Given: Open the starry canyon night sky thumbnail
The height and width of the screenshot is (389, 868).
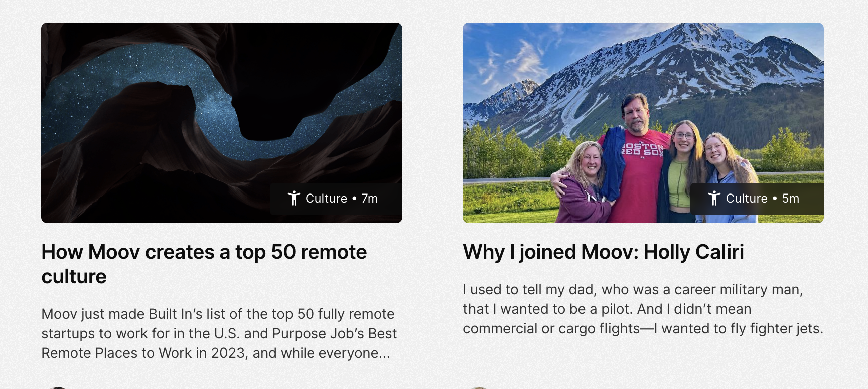Looking at the screenshot, I should (x=222, y=123).
